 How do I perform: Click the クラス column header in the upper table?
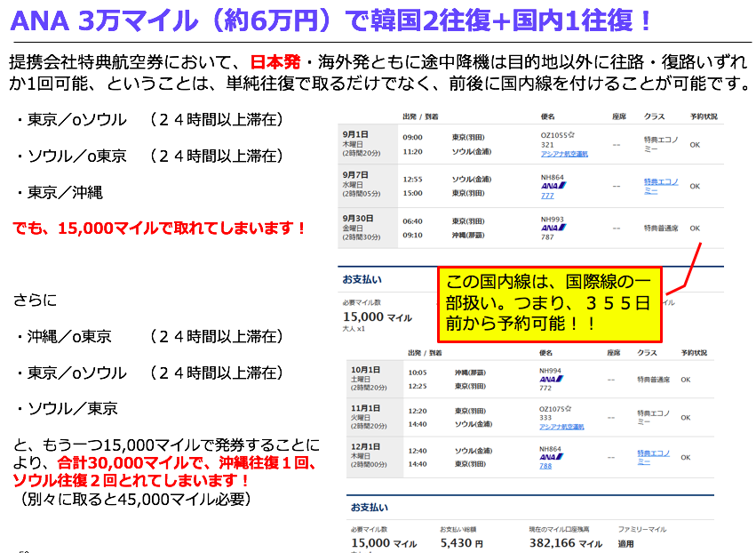click(654, 116)
